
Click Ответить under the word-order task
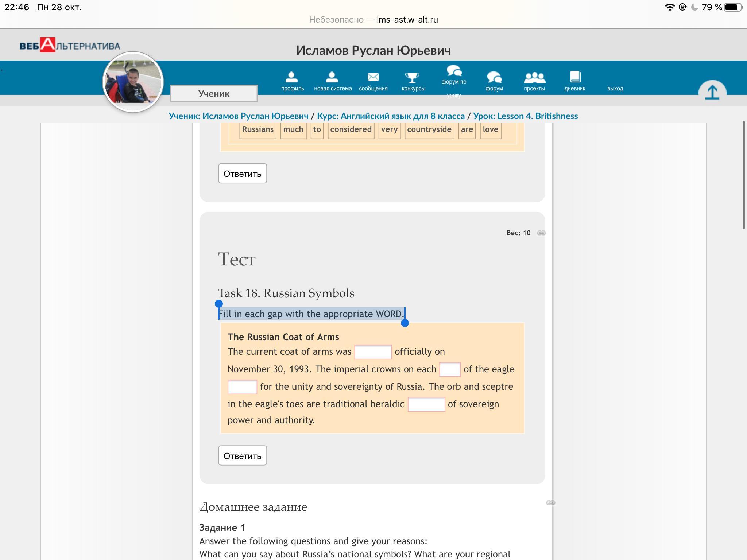[243, 174]
